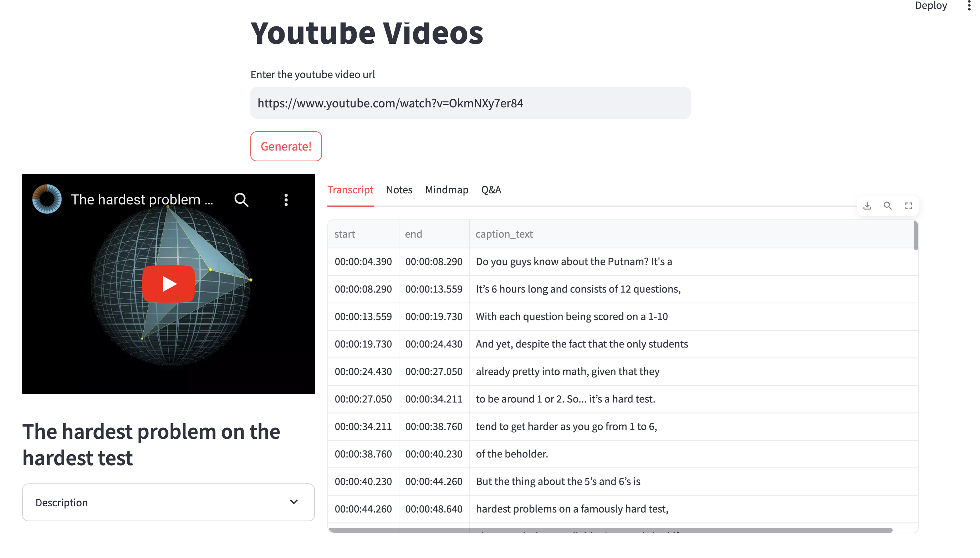Click the channel avatar on the video
980x558 pixels.
coord(47,199)
